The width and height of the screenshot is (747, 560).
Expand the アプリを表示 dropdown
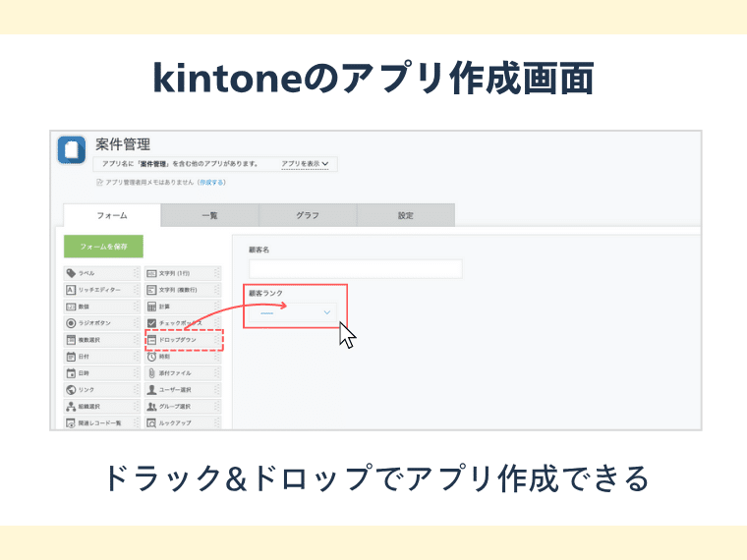[304, 164]
